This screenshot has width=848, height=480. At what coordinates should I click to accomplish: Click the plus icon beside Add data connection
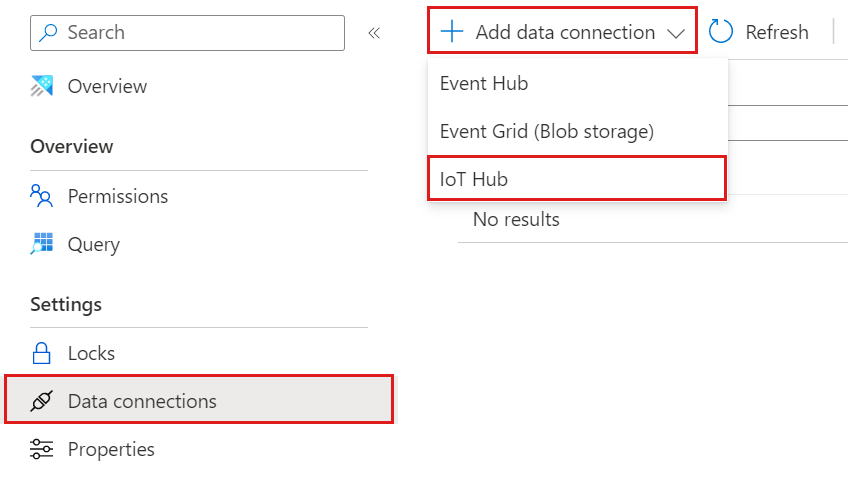452,32
